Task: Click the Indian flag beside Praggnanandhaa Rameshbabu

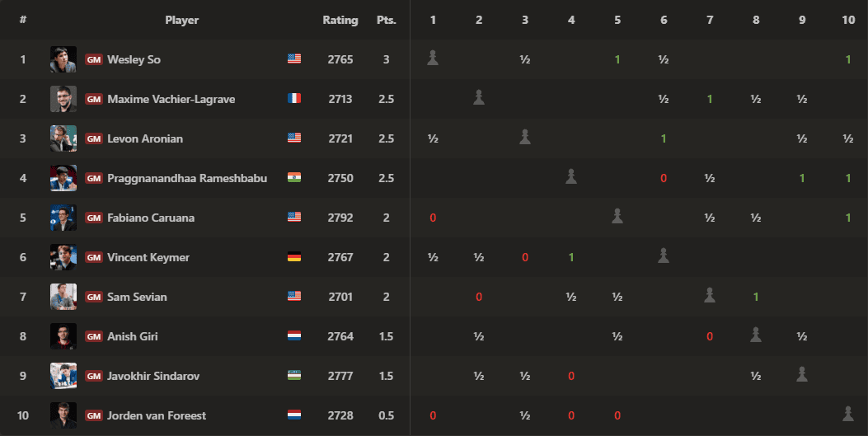Action: pyautogui.click(x=294, y=177)
